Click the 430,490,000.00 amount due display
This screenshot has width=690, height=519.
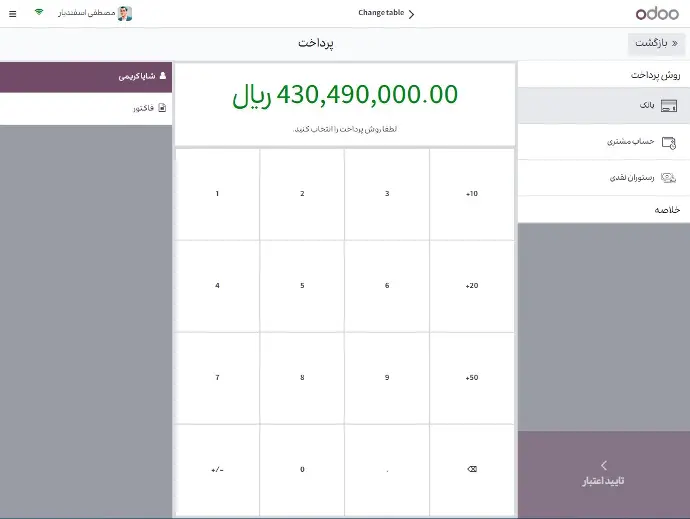point(345,95)
